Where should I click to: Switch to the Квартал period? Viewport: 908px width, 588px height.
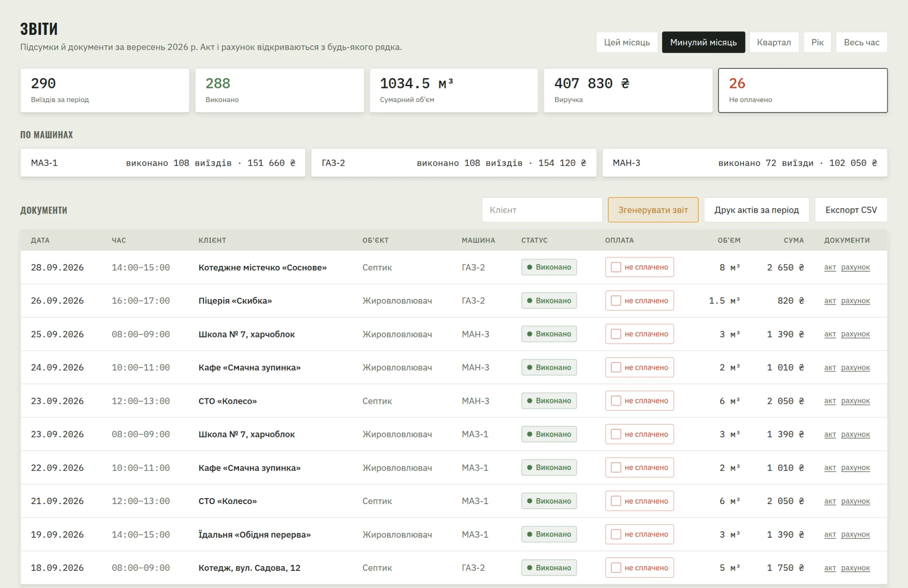[x=774, y=42]
